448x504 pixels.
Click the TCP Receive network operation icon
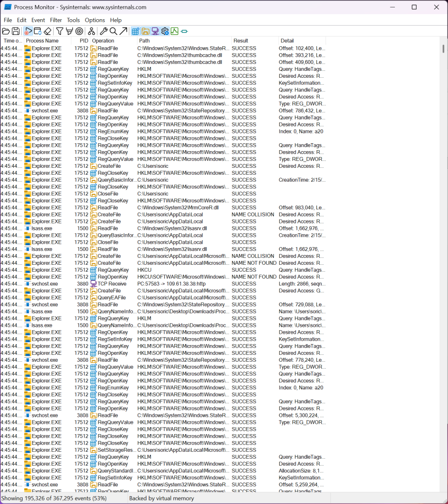[x=93, y=284]
